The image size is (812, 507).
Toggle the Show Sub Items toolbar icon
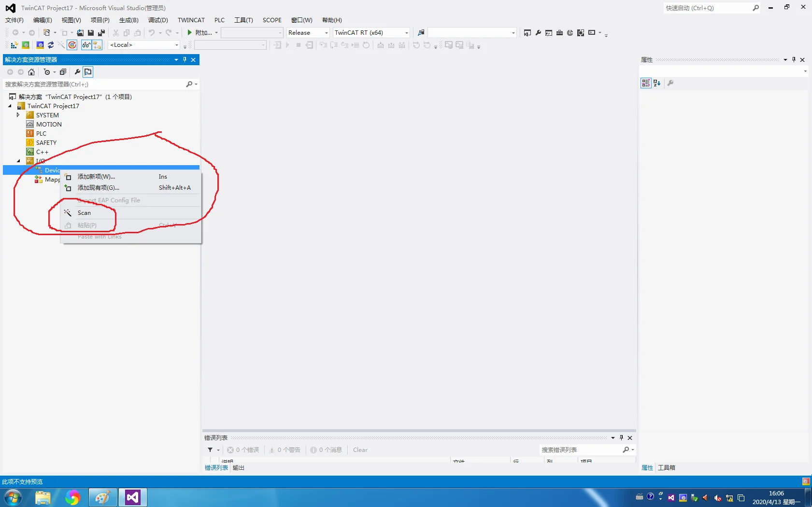click(x=97, y=45)
